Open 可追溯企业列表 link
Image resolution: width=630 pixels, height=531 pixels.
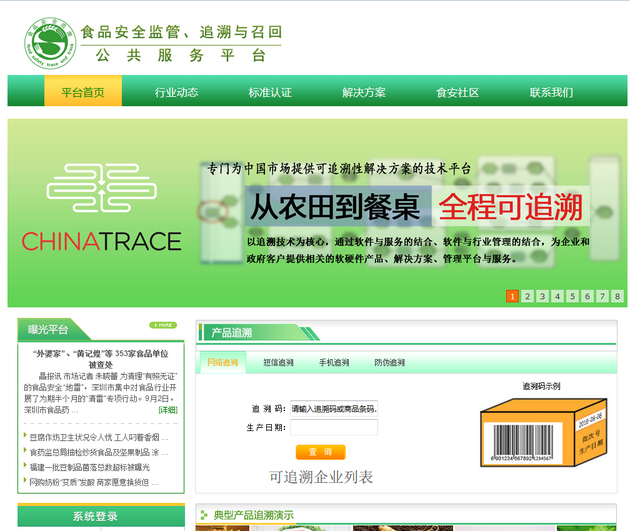coord(321,477)
